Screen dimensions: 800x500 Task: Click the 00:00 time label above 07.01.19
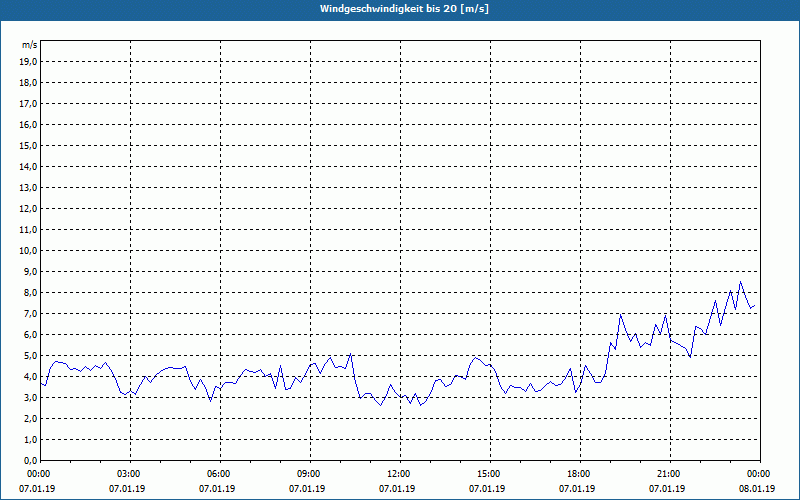38,474
